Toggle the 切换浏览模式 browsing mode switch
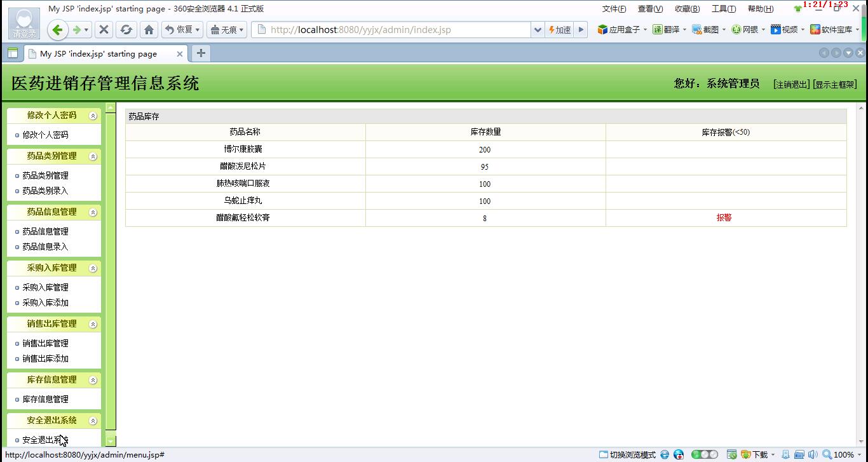868x462 pixels. coord(627,454)
